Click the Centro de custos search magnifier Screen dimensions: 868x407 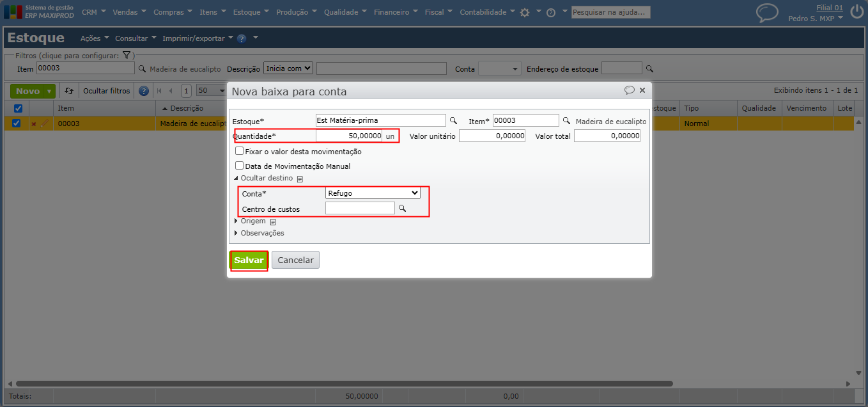403,209
